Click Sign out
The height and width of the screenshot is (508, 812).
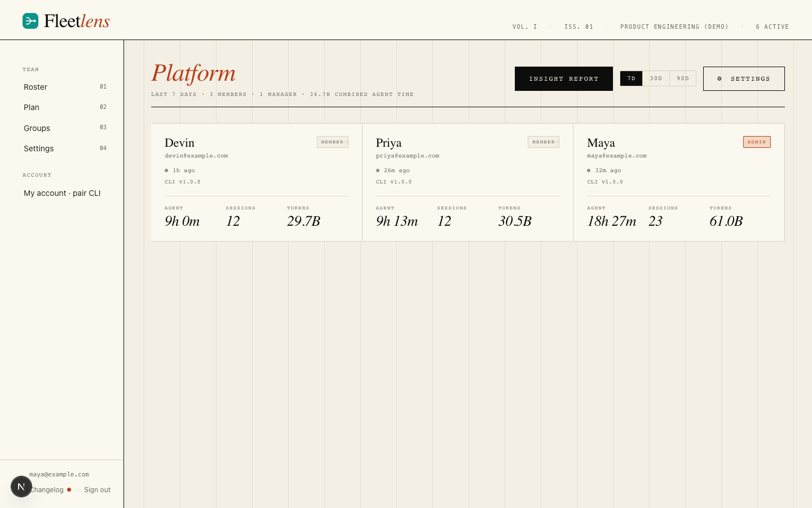coord(97,490)
